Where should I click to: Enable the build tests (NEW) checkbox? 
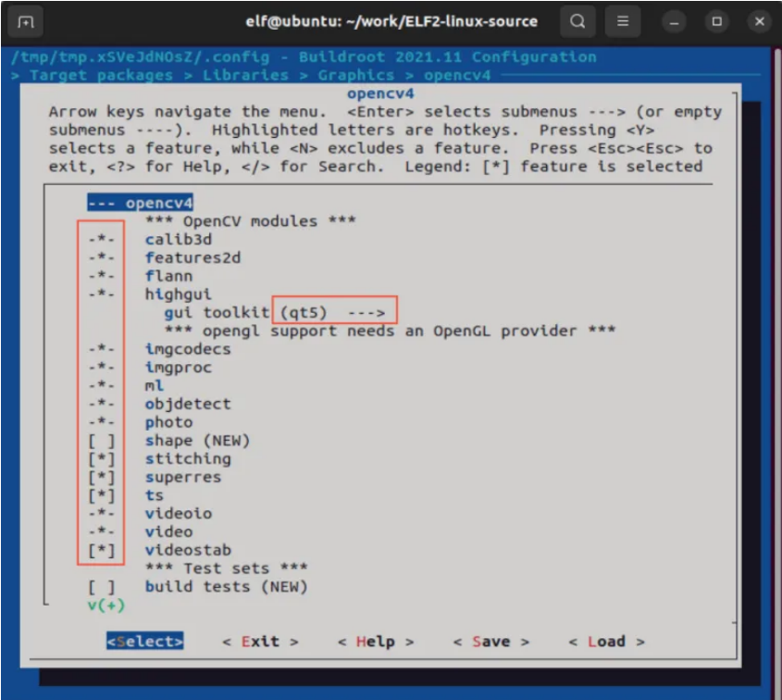(x=101, y=587)
